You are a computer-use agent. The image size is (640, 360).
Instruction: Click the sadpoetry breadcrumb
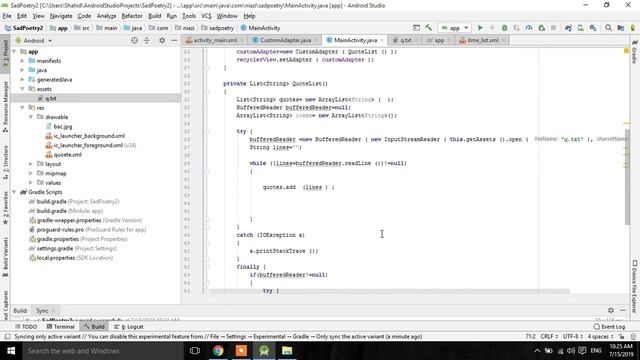click(218, 28)
